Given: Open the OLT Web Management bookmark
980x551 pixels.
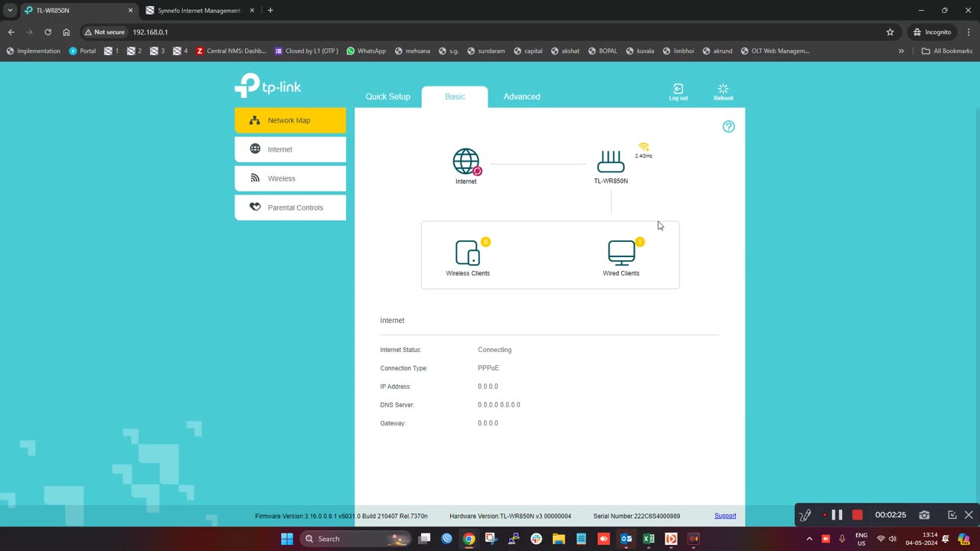Looking at the screenshot, I should tap(775, 51).
